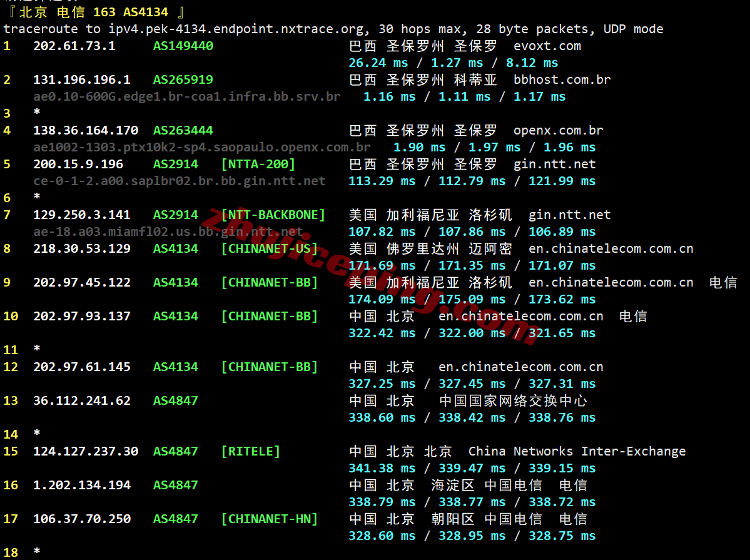The width and height of the screenshot is (750, 560).
Task: Click the bbhost.com.br domain
Action: click(562, 79)
